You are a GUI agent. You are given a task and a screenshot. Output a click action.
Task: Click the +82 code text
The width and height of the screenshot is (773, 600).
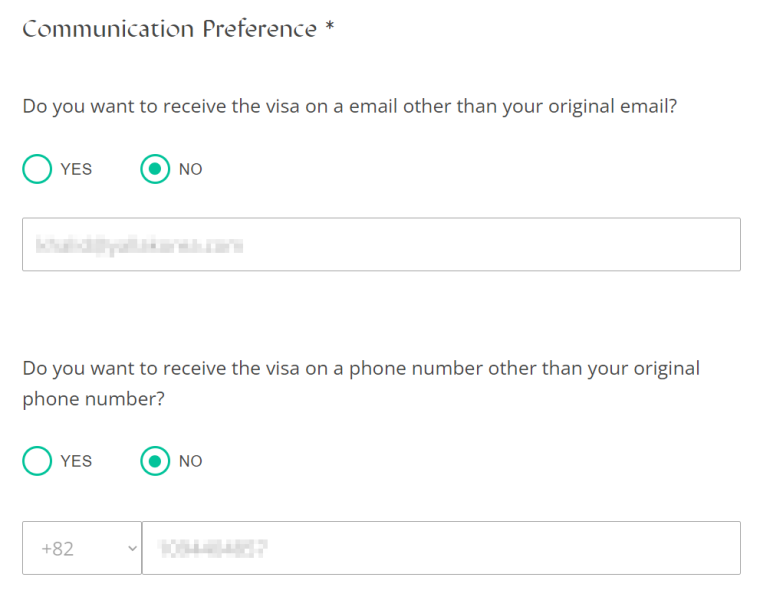pos(58,549)
